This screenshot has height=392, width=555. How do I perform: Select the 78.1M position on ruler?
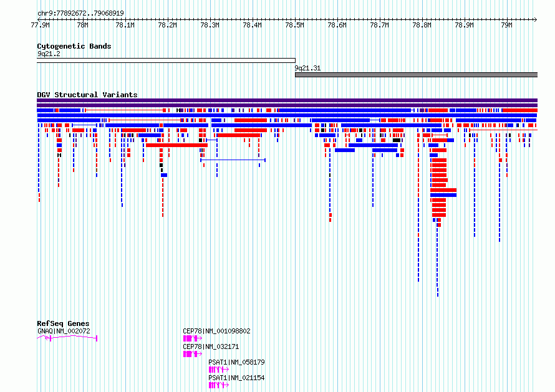[x=125, y=25]
